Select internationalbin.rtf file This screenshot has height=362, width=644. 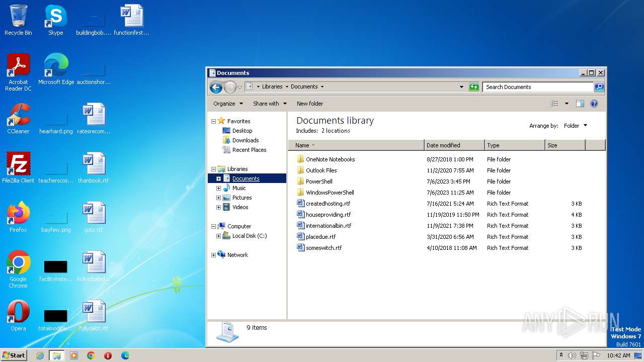coord(324,226)
